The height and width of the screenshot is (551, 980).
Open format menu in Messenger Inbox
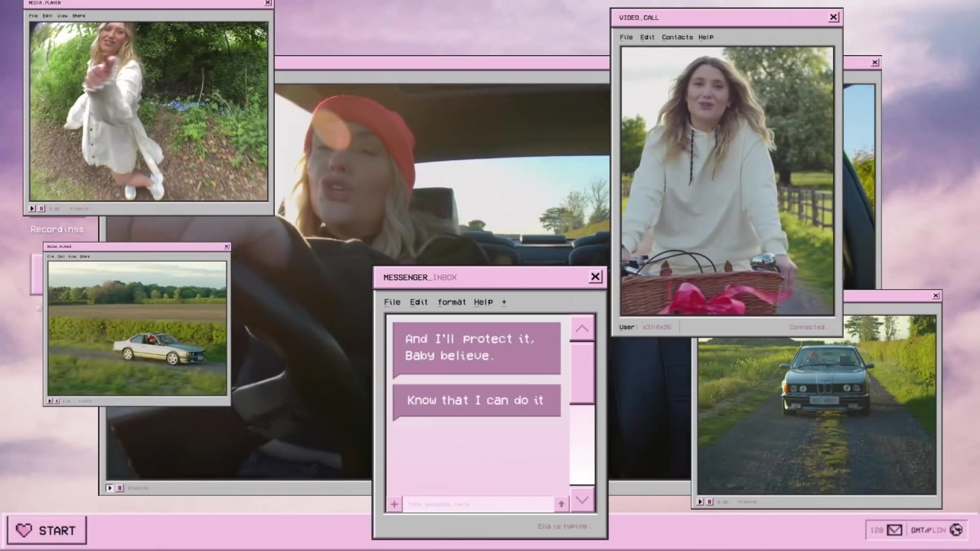452,302
